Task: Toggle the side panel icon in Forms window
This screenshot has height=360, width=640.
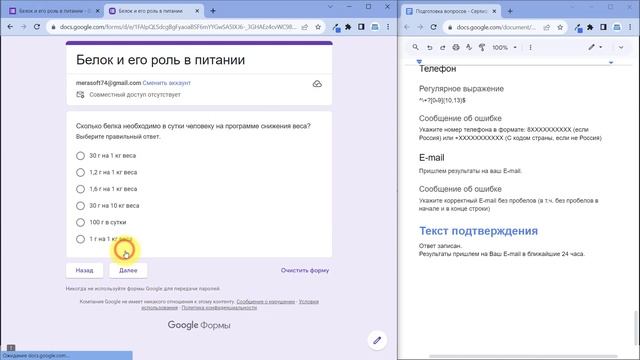Action: 361,27
